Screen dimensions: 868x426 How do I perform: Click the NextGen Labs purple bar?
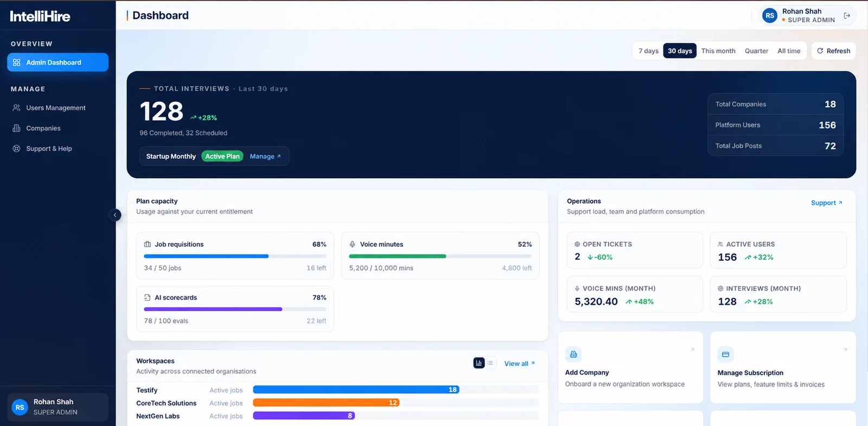(x=304, y=416)
